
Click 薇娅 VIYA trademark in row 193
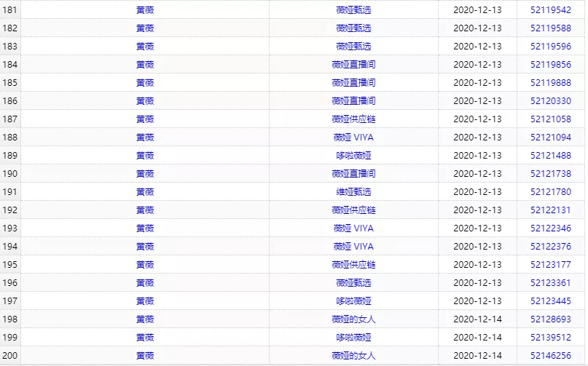coord(353,228)
